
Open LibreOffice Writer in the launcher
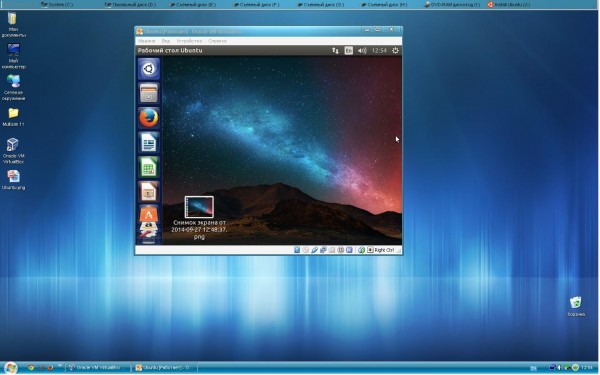coord(149,142)
